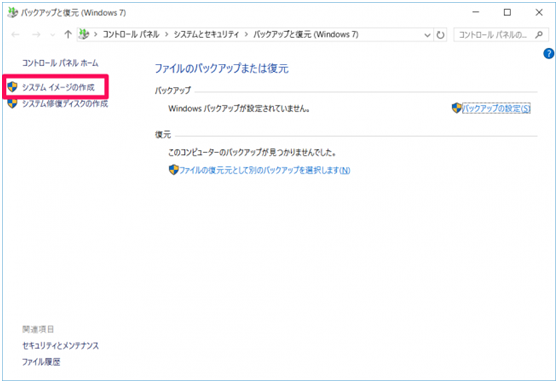The width and height of the screenshot is (558, 383).
Task: Open ファイル履歴 related item
Action: [x=41, y=362]
